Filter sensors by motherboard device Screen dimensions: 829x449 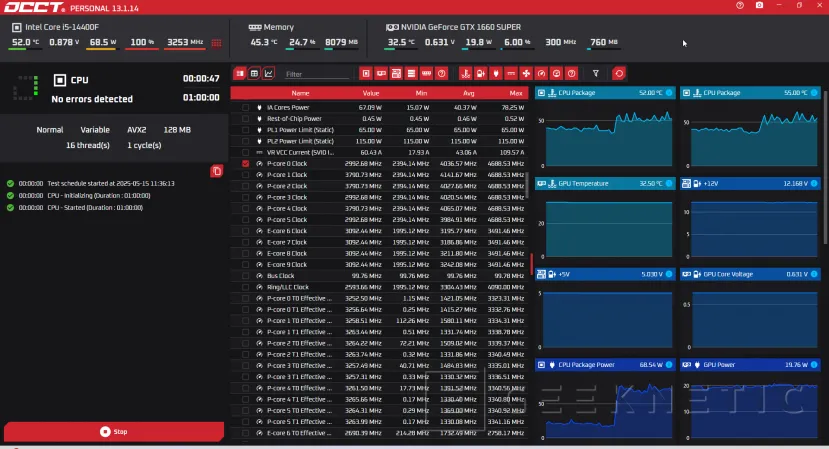tap(396, 74)
